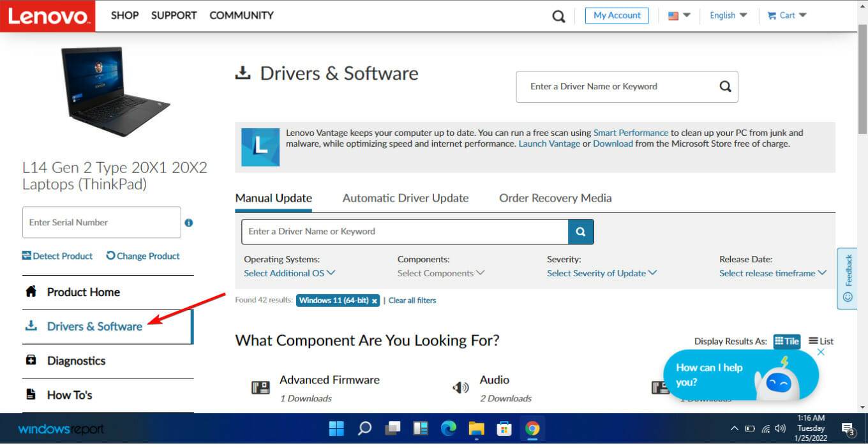Image resolution: width=868 pixels, height=448 pixels.
Task: Switch results display to List
Action: coord(821,341)
